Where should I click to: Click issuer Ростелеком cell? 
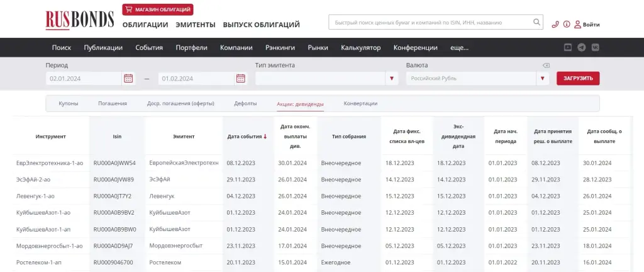click(x=165, y=262)
